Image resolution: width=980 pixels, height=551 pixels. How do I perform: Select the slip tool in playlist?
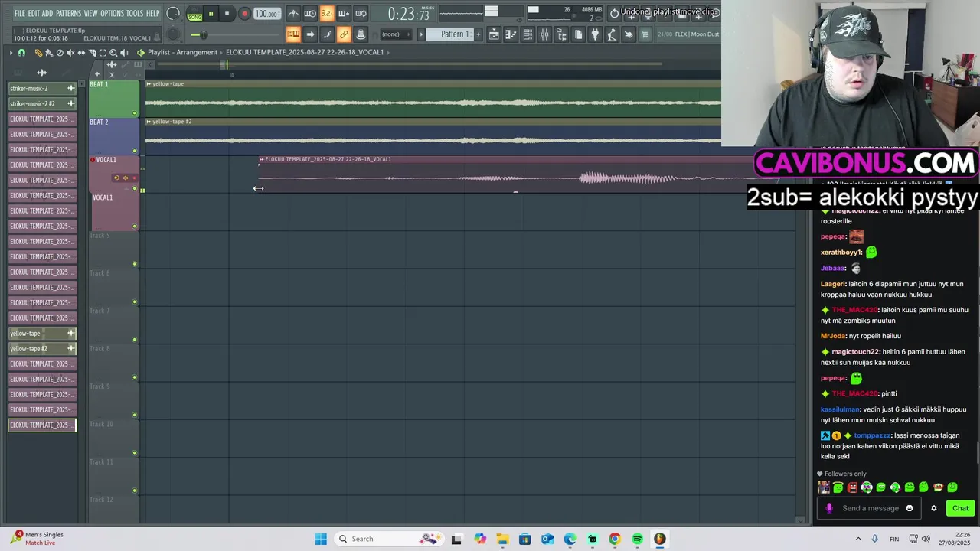(x=81, y=52)
